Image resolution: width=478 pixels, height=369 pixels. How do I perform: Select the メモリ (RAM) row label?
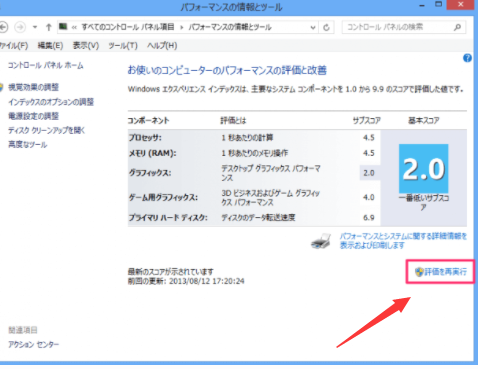pyautogui.click(x=152, y=153)
